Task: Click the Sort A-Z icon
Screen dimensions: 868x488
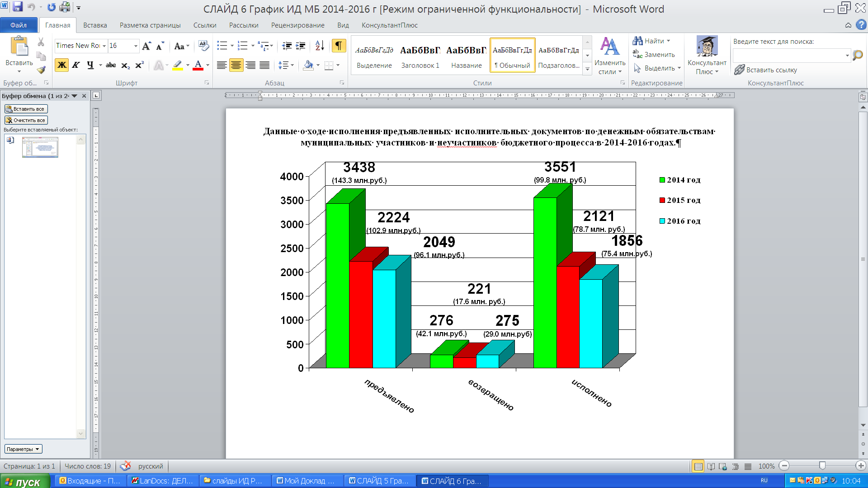Action: pyautogui.click(x=320, y=46)
